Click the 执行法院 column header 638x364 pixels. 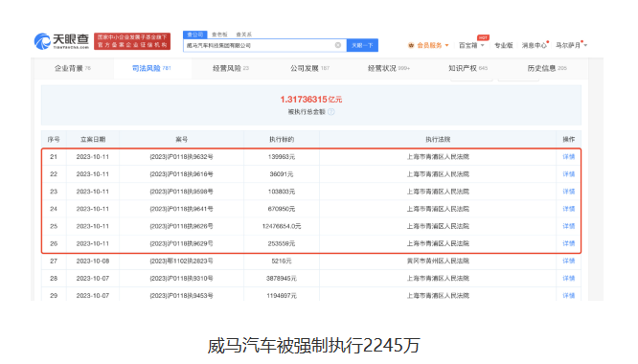(438, 140)
